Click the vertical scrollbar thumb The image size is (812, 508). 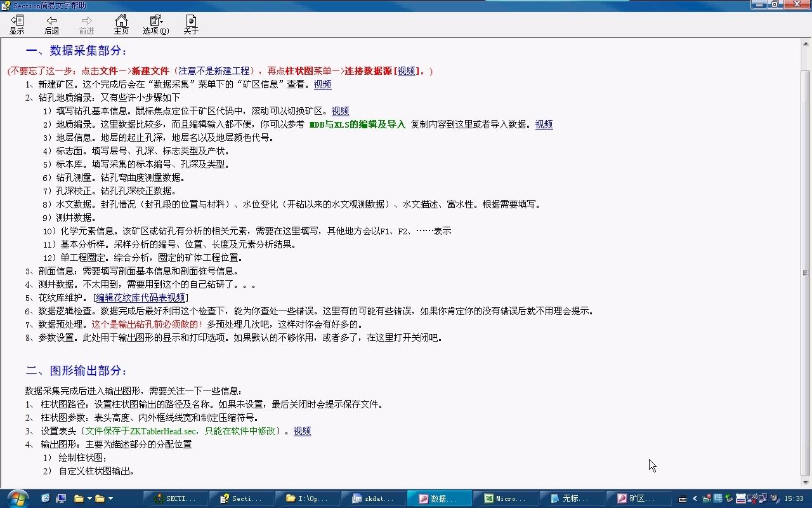click(x=806, y=273)
